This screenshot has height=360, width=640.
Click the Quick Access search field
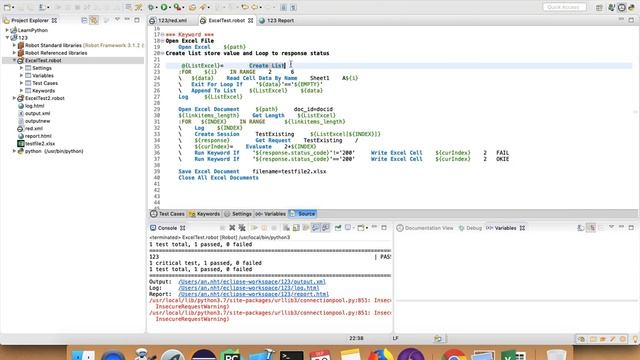564,7
